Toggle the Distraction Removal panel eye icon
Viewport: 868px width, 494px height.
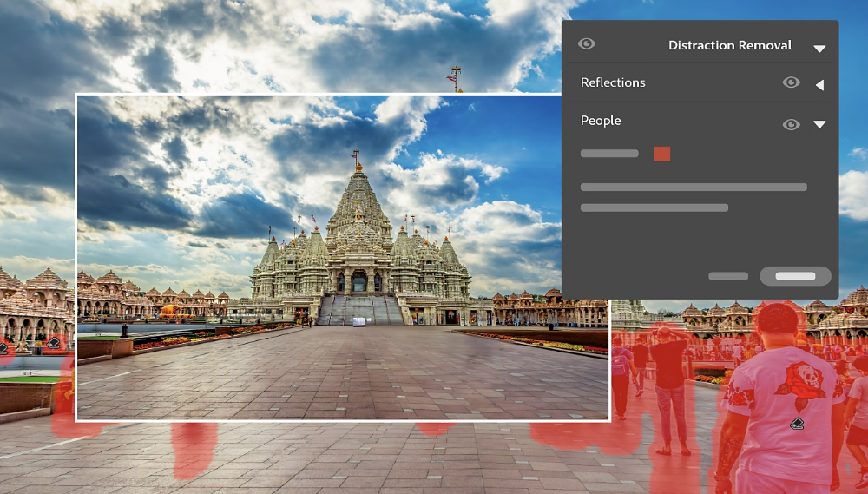pyautogui.click(x=587, y=44)
